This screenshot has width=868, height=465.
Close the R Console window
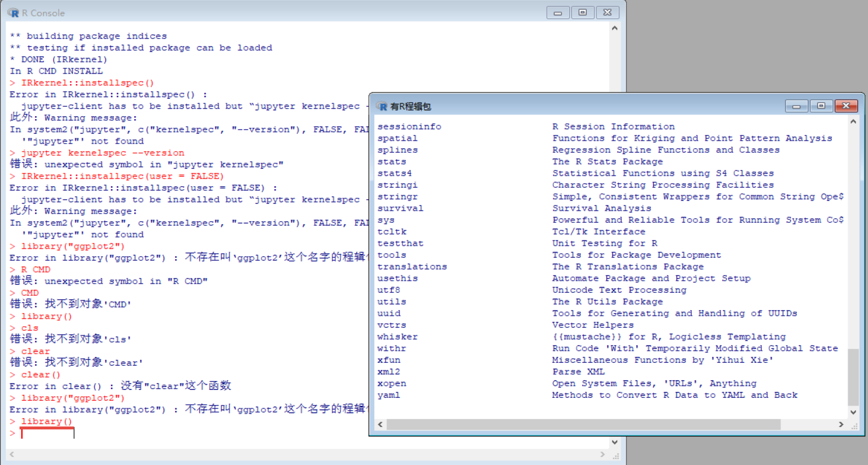(607, 12)
